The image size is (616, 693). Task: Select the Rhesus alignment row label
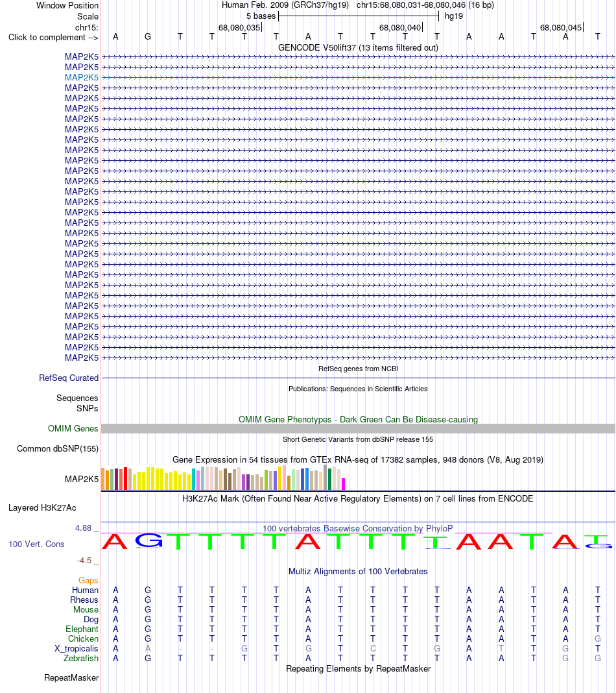pyautogui.click(x=84, y=600)
